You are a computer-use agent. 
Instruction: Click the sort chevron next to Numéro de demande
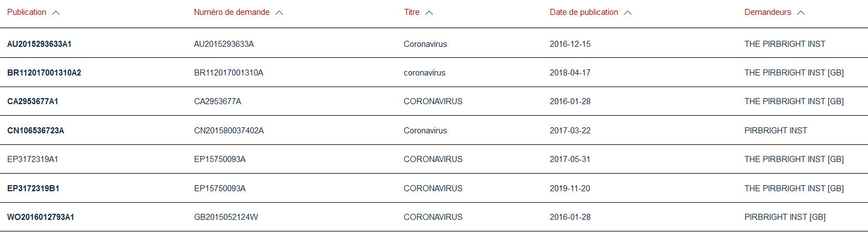tap(279, 13)
